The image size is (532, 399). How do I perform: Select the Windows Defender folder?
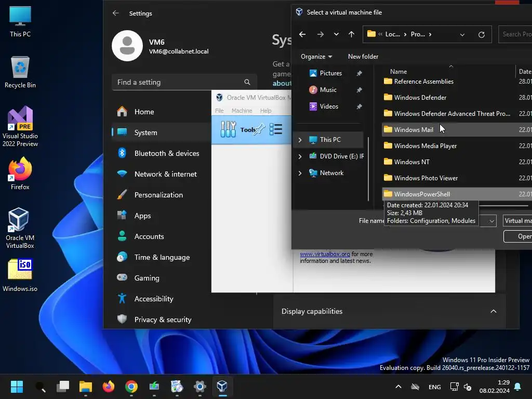click(x=420, y=97)
